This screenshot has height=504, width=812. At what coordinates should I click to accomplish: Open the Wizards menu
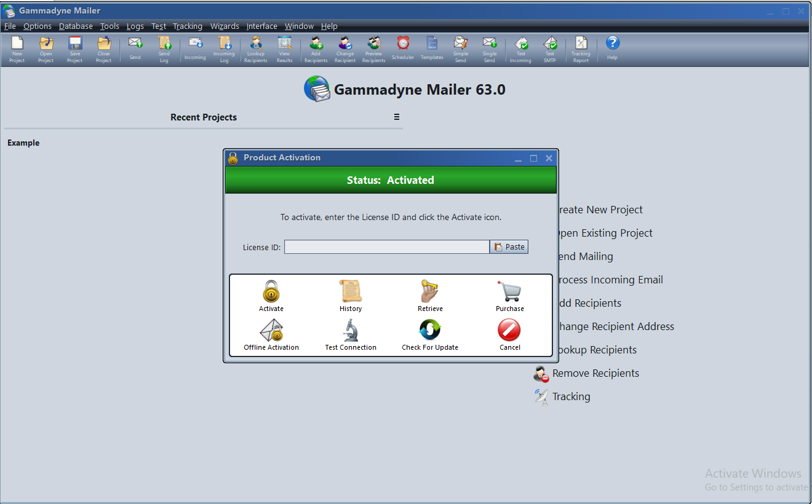[x=225, y=26]
